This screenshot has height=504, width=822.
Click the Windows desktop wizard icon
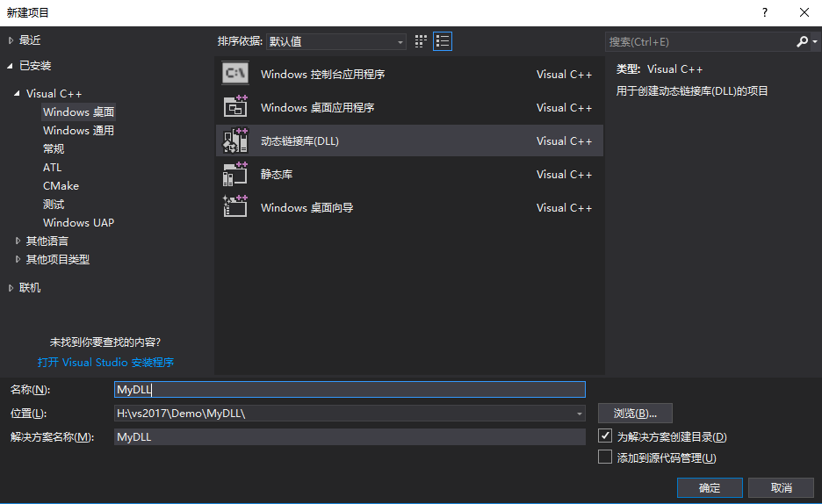tap(234, 207)
